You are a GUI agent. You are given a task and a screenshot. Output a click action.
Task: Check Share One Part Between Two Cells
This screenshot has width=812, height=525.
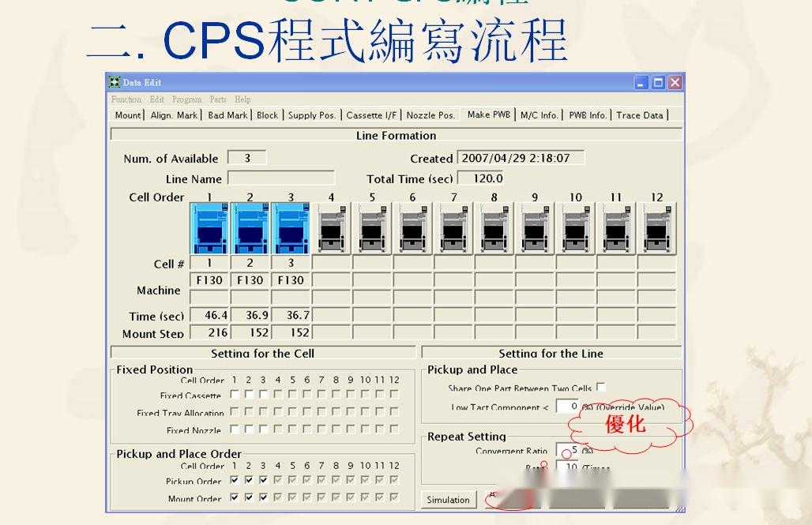[x=600, y=388]
